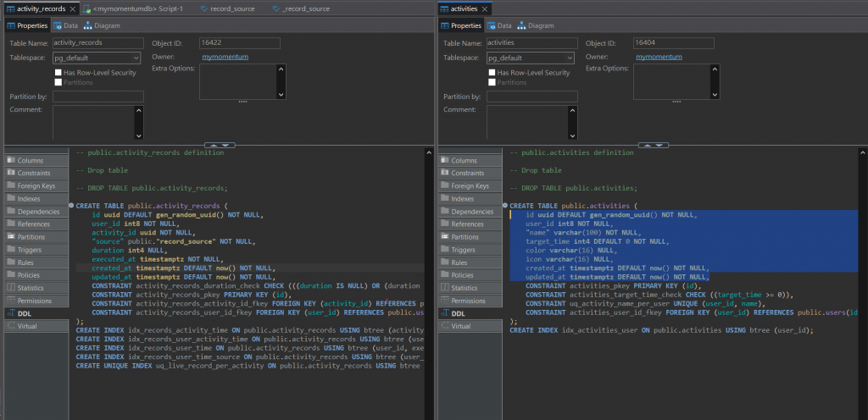
Task: Open the Diagram tab in activities editor
Action: [536, 25]
